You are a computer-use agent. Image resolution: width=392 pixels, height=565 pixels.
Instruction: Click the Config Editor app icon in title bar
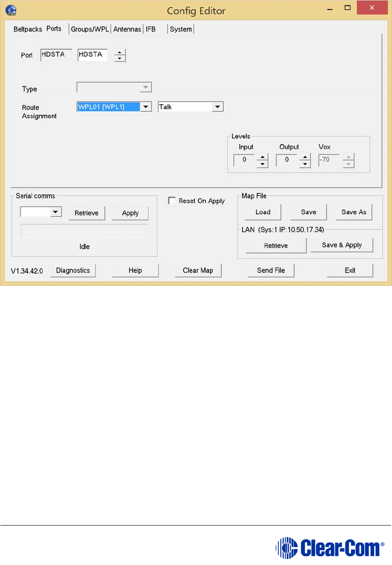(x=11, y=10)
